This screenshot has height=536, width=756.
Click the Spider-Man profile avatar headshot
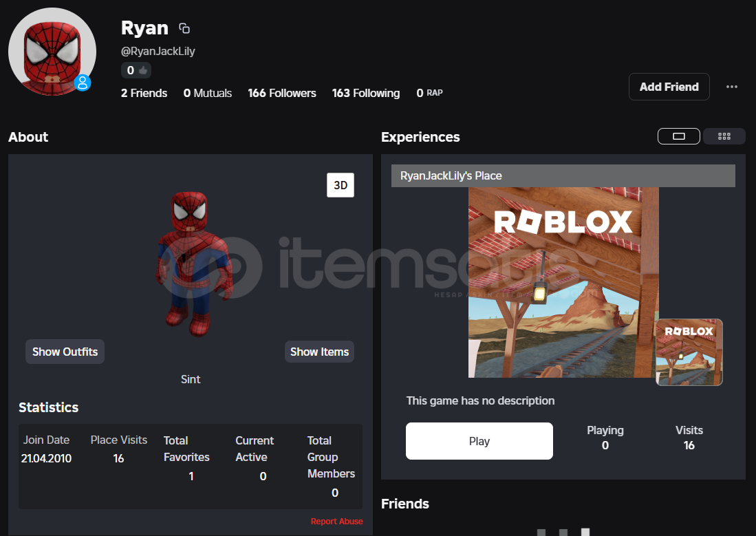pyautogui.click(x=52, y=52)
